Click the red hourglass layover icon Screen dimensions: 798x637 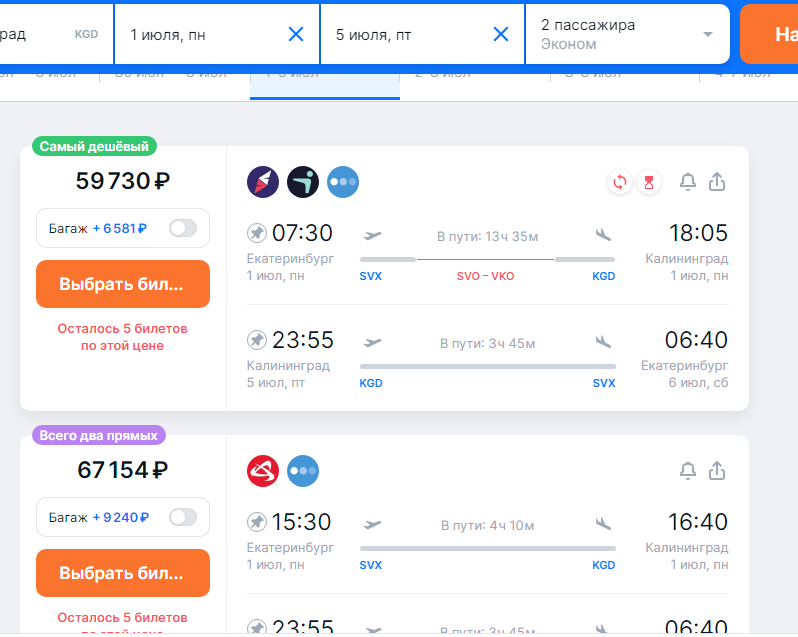click(x=649, y=182)
